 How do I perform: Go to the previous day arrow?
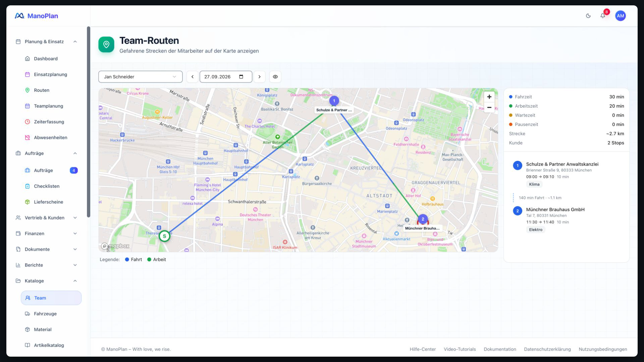pos(192,77)
